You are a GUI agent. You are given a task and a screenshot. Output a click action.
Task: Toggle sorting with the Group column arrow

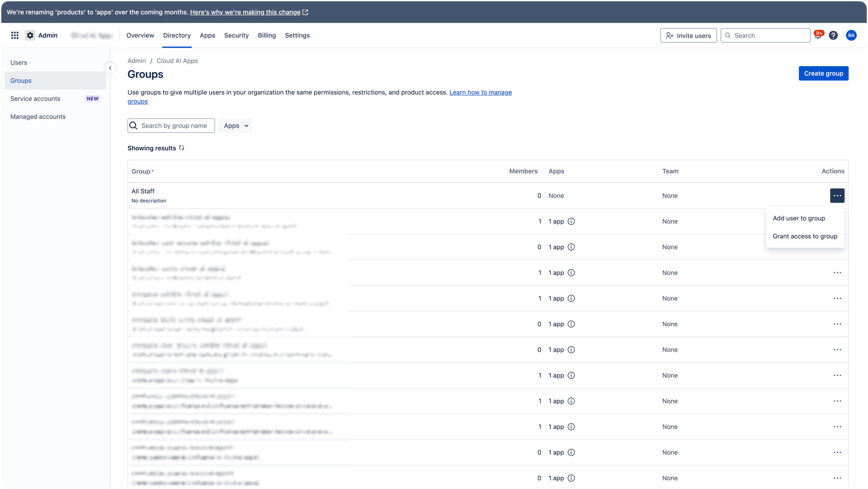[152, 172]
